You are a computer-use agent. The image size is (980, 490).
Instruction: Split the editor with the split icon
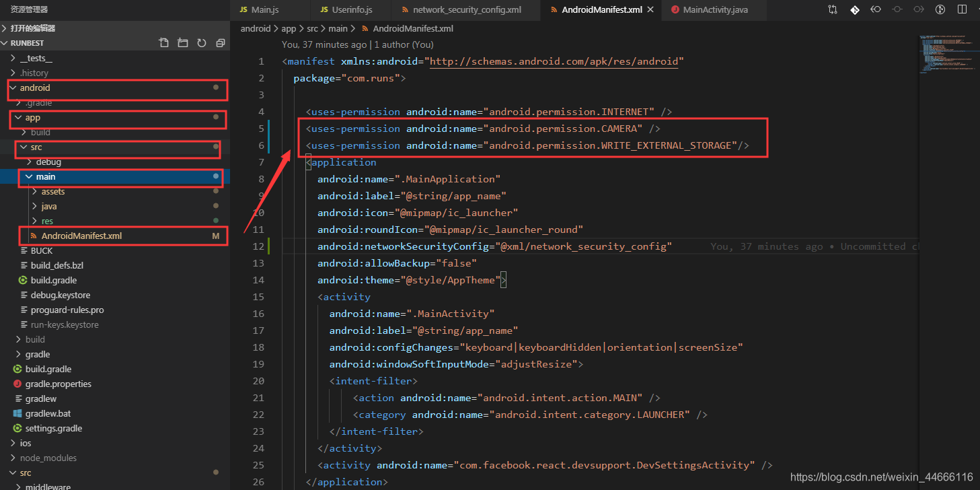[962, 10]
